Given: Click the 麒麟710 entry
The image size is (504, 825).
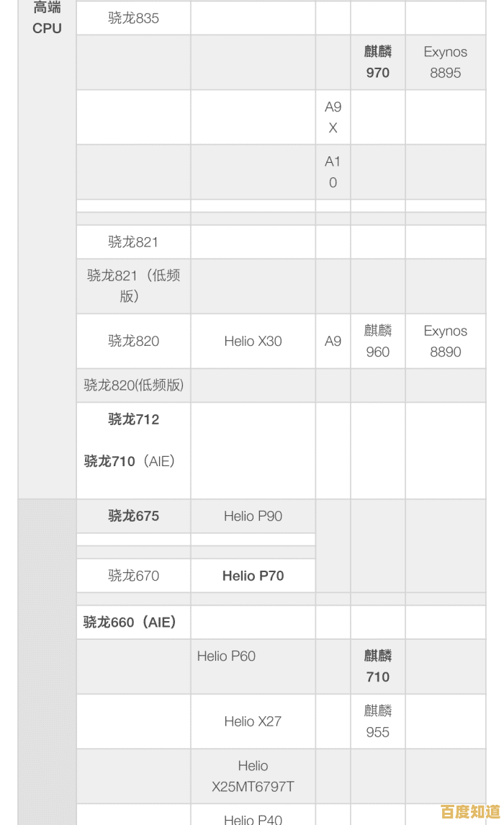Looking at the screenshot, I should pyautogui.click(x=377, y=666).
